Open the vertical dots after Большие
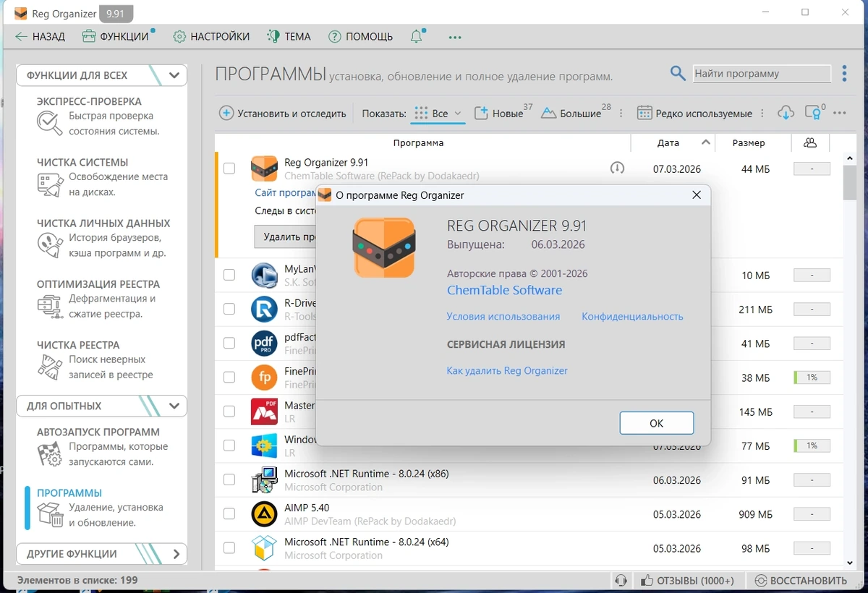The height and width of the screenshot is (593, 868). [621, 114]
